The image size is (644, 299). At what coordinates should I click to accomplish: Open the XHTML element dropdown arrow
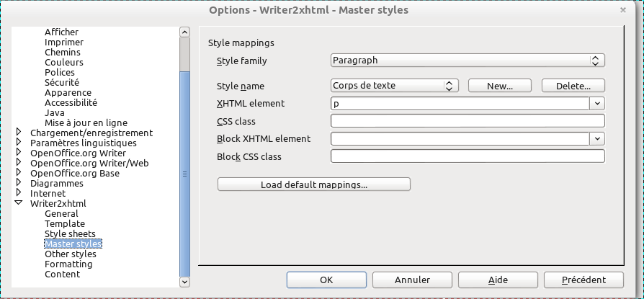(597, 104)
